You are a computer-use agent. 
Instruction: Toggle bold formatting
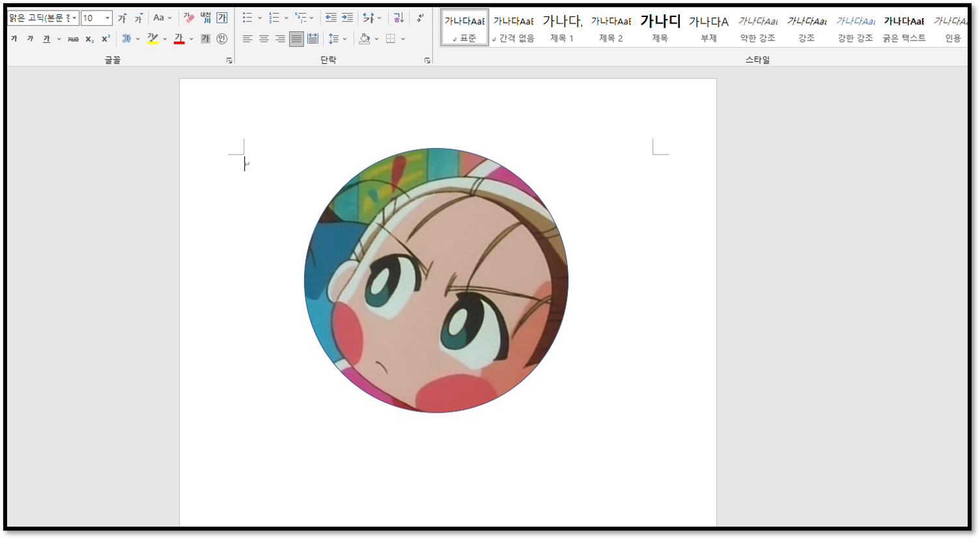14,39
